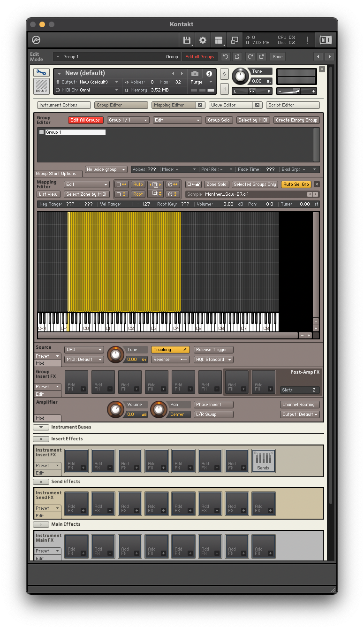The height and width of the screenshot is (629, 364).
Task: Click the Save button in Edit Mode bar
Action: pyautogui.click(x=278, y=56)
